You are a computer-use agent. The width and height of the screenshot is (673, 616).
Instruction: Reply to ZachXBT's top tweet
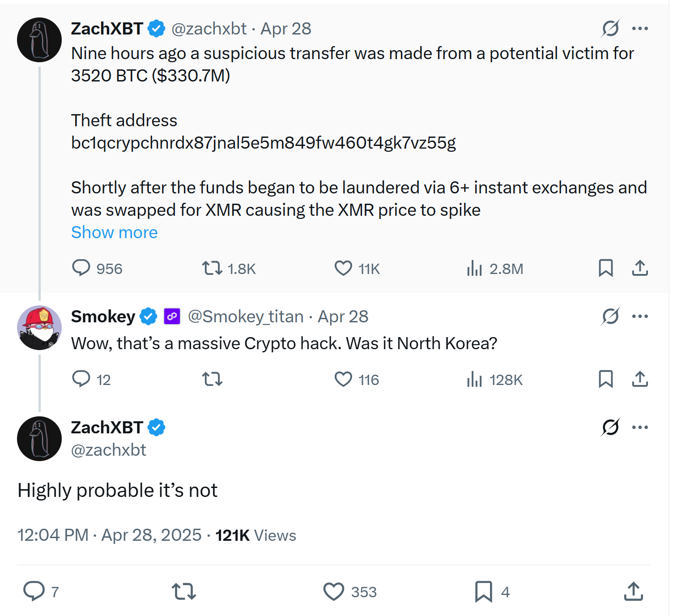click(x=81, y=268)
